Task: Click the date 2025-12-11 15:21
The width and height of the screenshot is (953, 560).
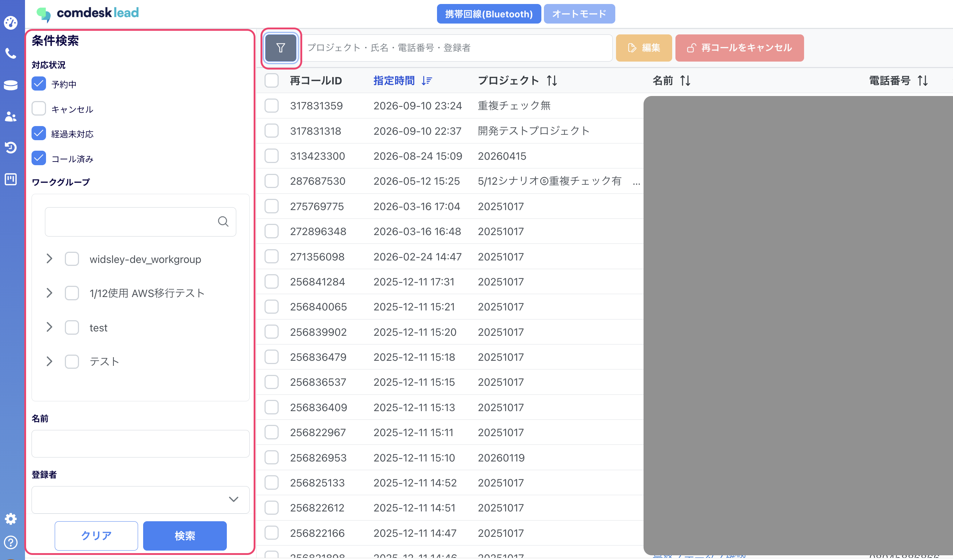Action: (414, 307)
